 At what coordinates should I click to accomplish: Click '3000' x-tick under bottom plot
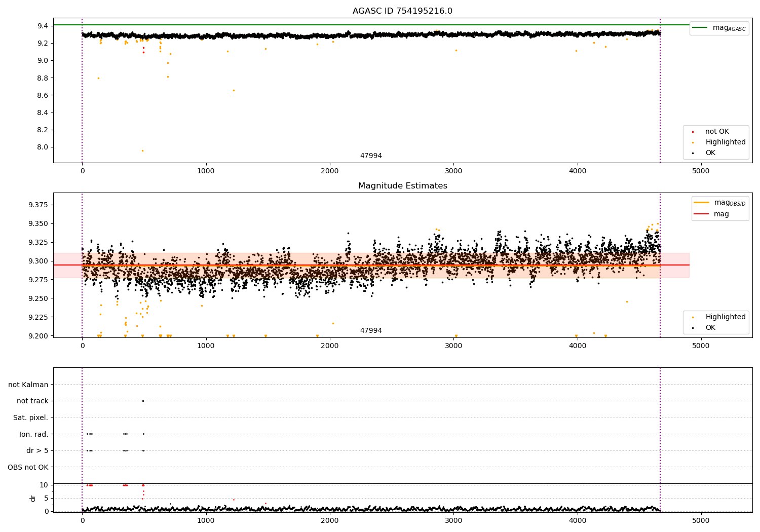[453, 521]
